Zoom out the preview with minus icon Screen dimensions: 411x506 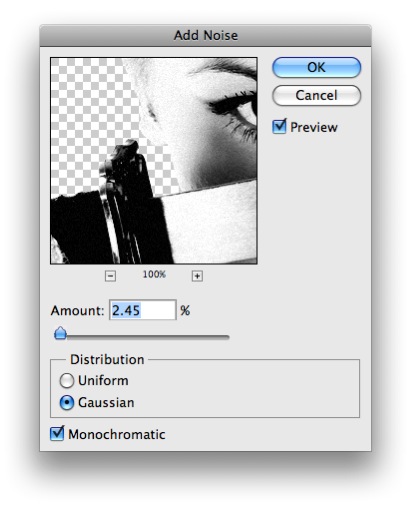(110, 276)
